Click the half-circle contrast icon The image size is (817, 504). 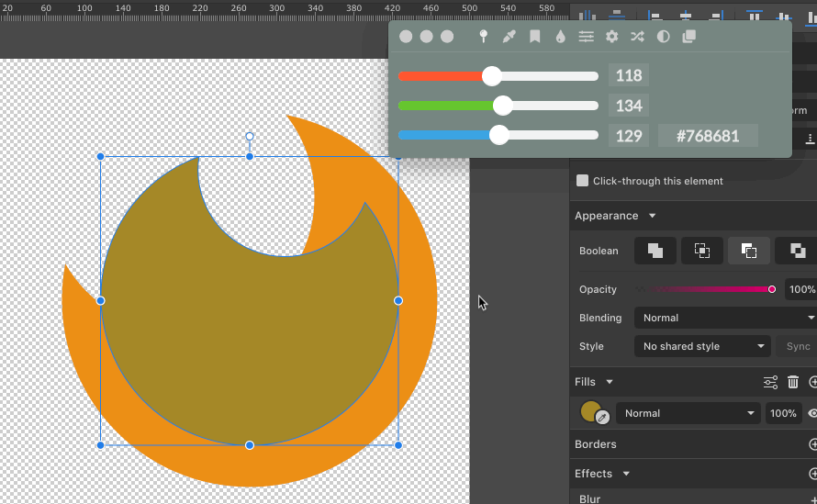point(664,37)
